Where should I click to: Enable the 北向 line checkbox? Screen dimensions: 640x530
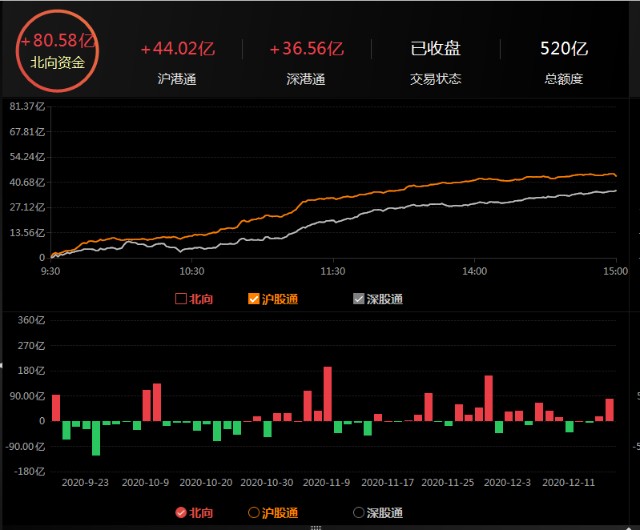[x=182, y=298]
